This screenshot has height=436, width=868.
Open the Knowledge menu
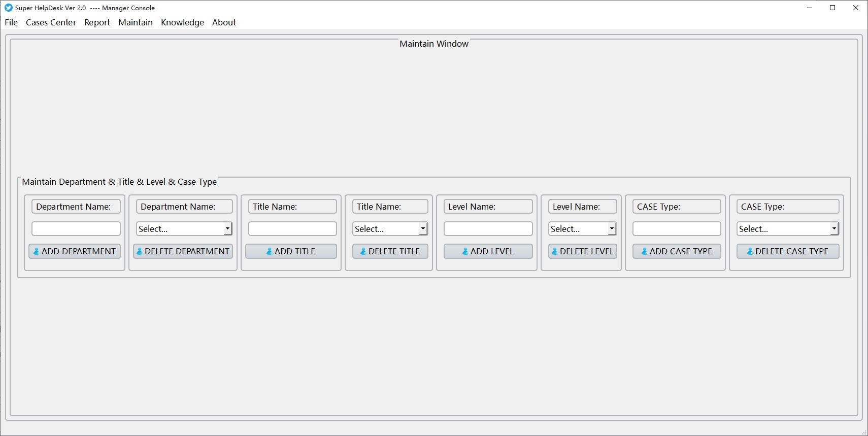coord(182,22)
